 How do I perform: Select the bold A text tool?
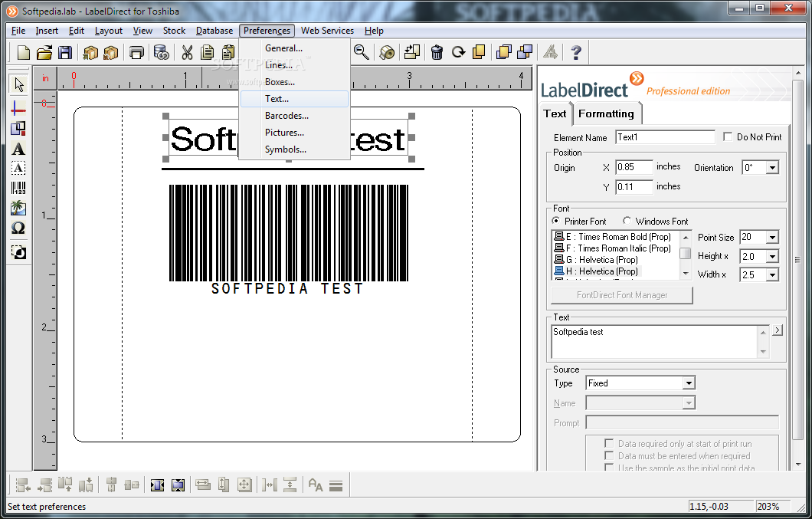coord(18,149)
